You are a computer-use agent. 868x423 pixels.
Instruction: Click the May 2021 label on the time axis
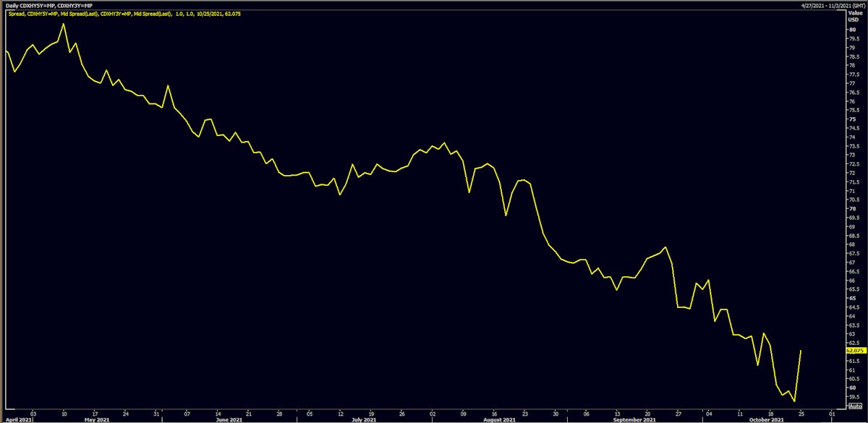pyautogui.click(x=96, y=419)
